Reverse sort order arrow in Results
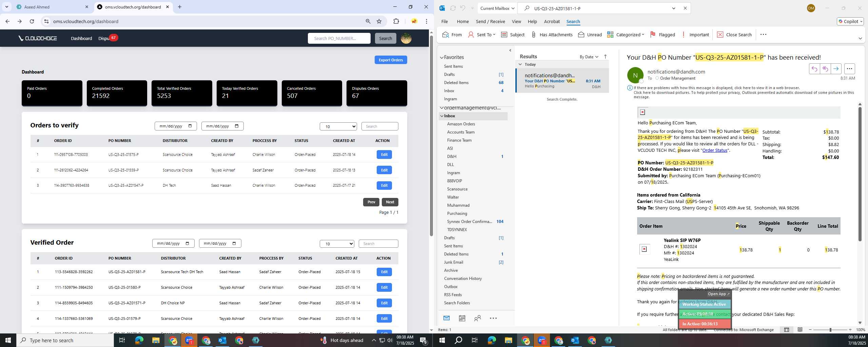The height and width of the screenshot is (347, 868). (x=605, y=57)
